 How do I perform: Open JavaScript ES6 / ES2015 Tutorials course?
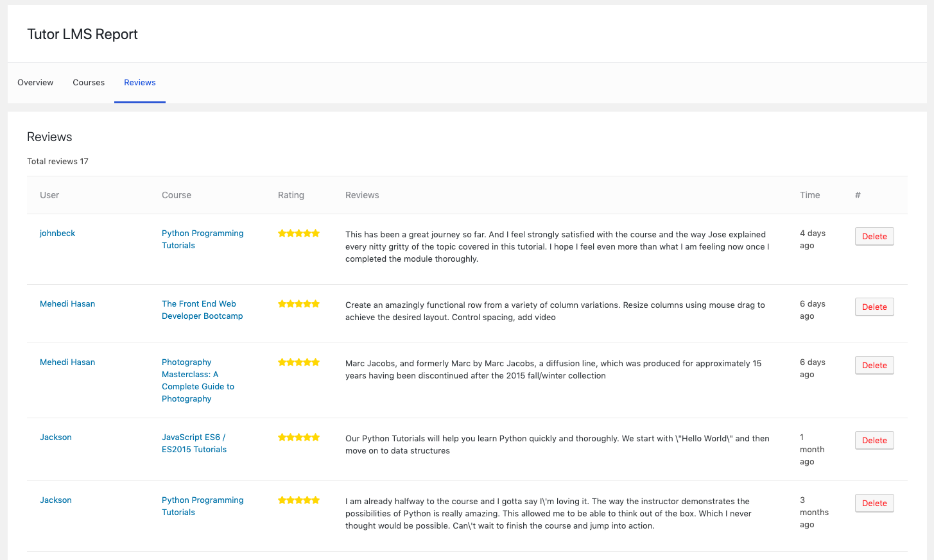point(194,443)
